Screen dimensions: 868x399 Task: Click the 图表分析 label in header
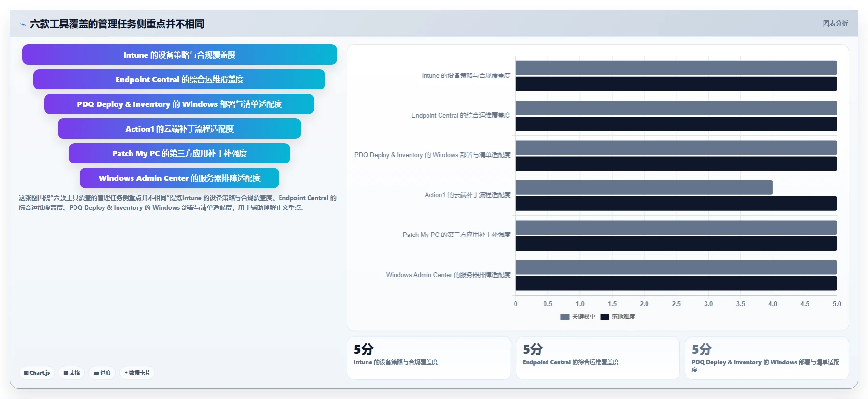pos(835,23)
